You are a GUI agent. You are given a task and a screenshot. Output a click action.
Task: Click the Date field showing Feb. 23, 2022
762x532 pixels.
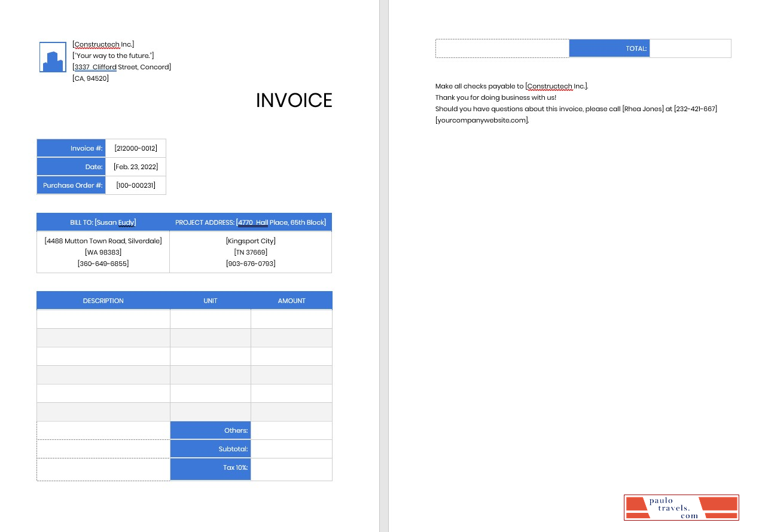pos(136,167)
